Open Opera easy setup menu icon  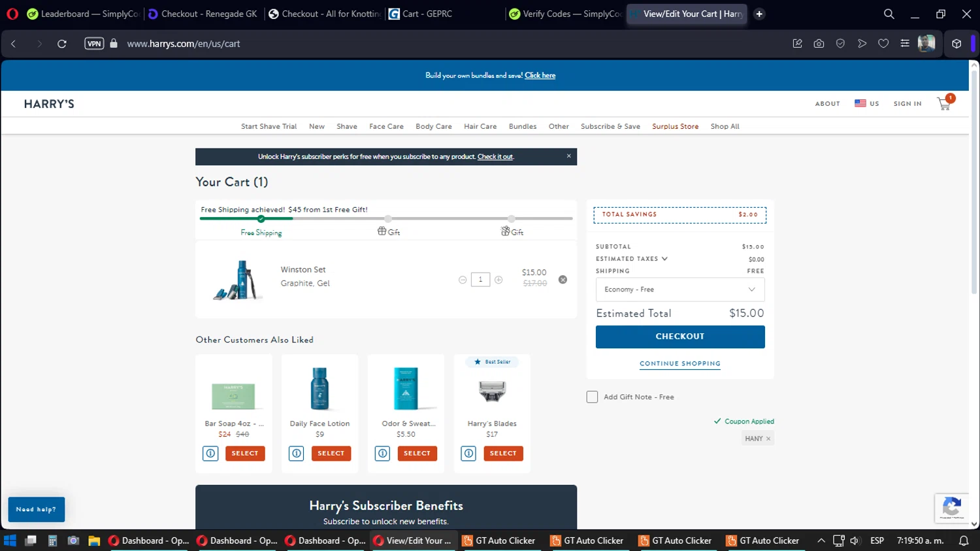click(905, 44)
